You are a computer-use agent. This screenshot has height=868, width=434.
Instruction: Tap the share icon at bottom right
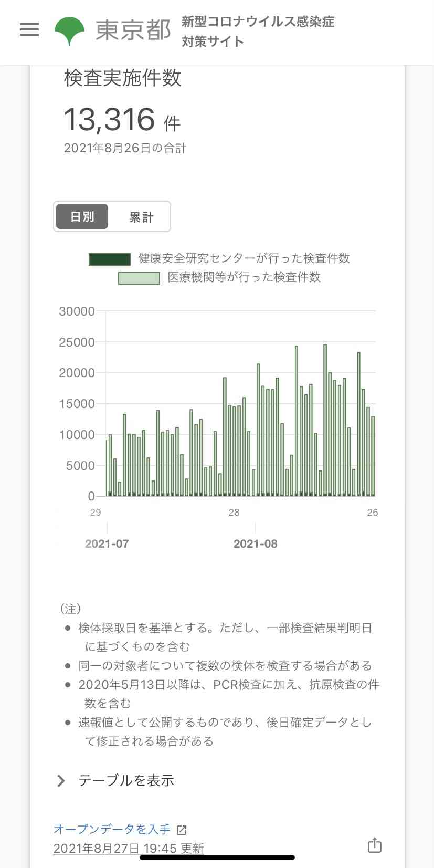374,845
